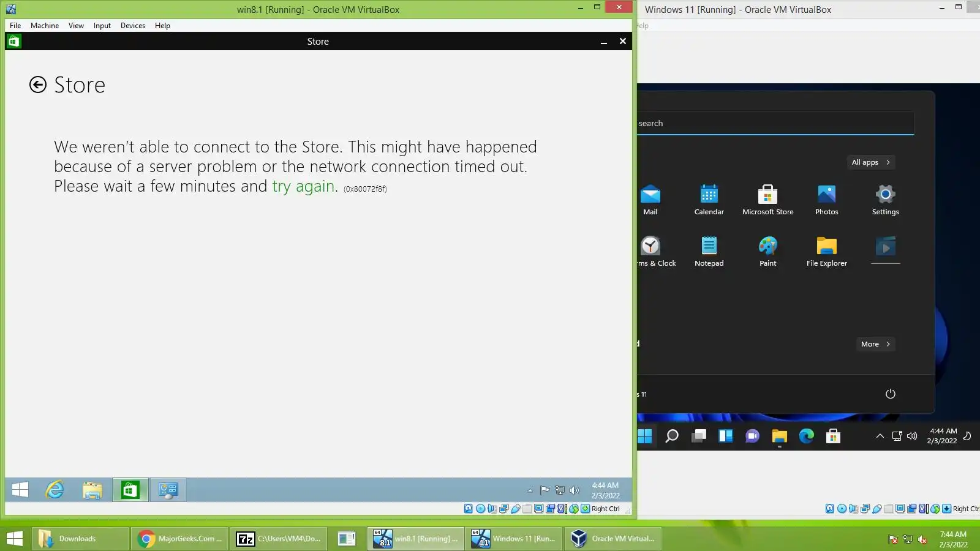This screenshot has height=551, width=980.
Task: Click the green 'try again' link
Action: (303, 186)
